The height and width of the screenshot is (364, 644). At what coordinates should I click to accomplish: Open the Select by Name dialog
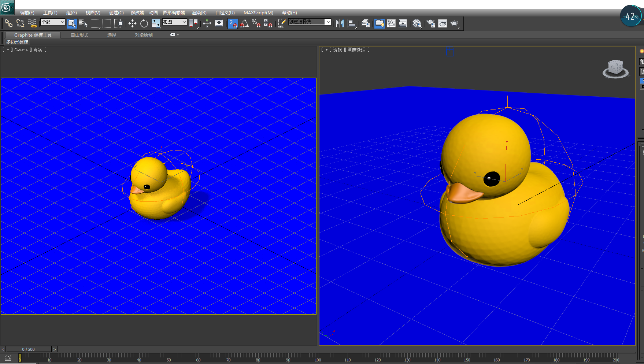click(84, 23)
